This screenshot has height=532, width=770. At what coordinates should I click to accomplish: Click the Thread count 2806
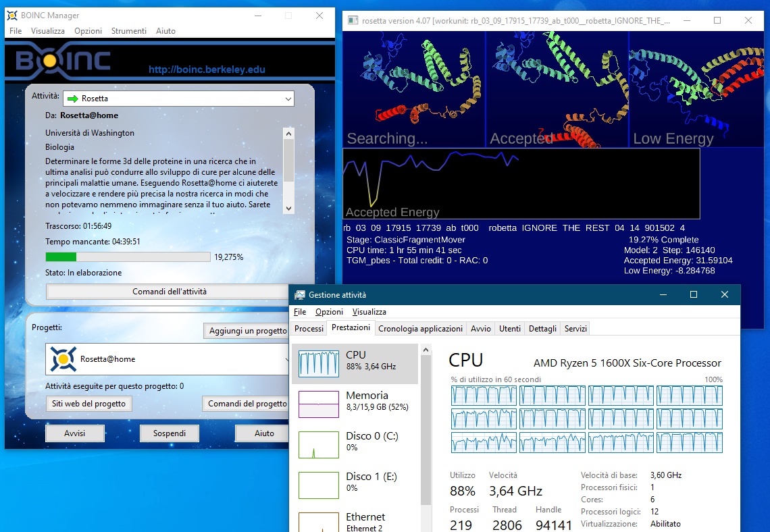[507, 526]
